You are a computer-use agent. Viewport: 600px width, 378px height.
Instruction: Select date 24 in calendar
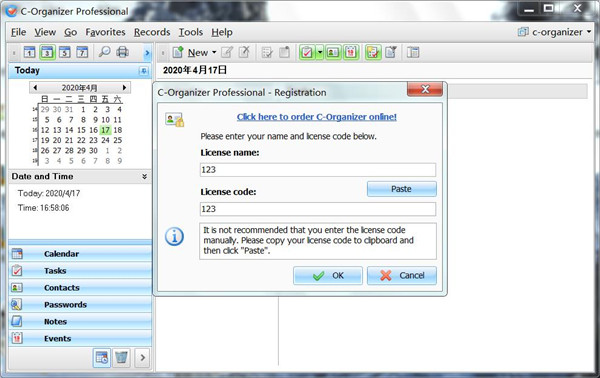pos(106,140)
